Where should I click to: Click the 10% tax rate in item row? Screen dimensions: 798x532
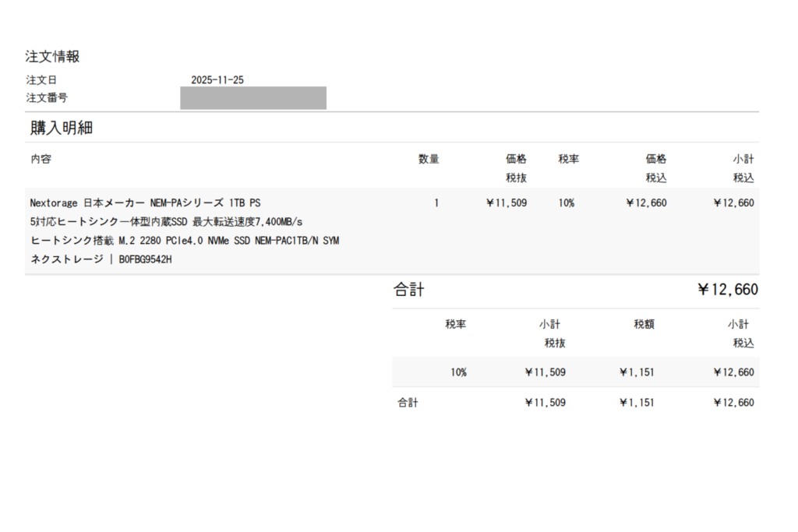pyautogui.click(x=566, y=203)
